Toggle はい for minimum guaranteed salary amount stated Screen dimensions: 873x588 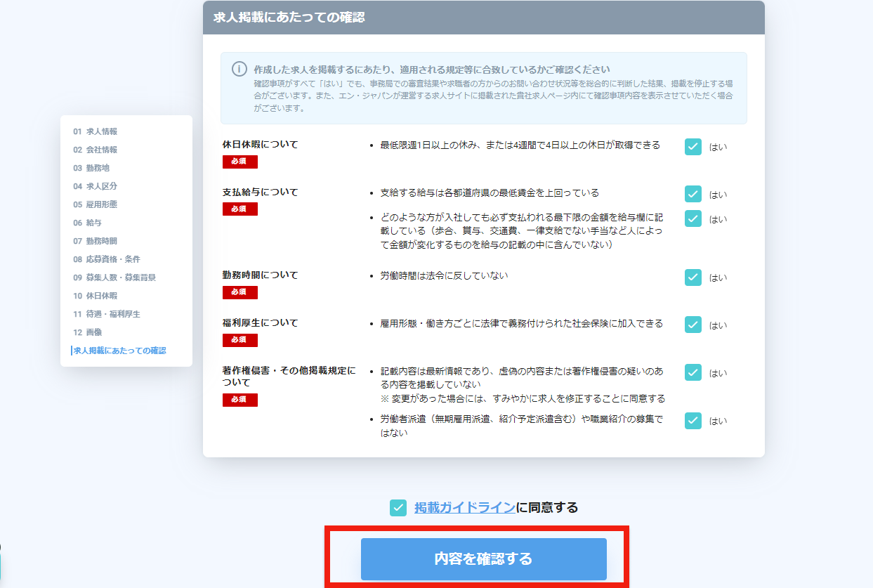[x=693, y=218]
